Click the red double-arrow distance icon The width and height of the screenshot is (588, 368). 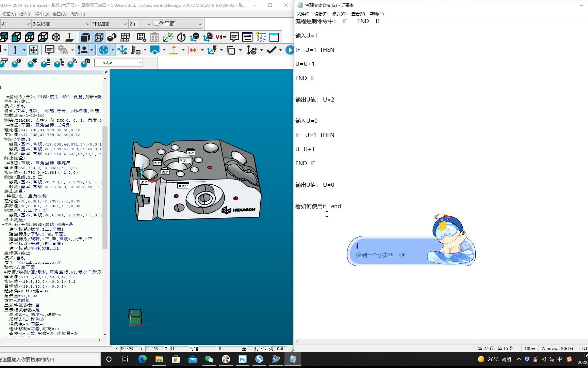[193, 50]
